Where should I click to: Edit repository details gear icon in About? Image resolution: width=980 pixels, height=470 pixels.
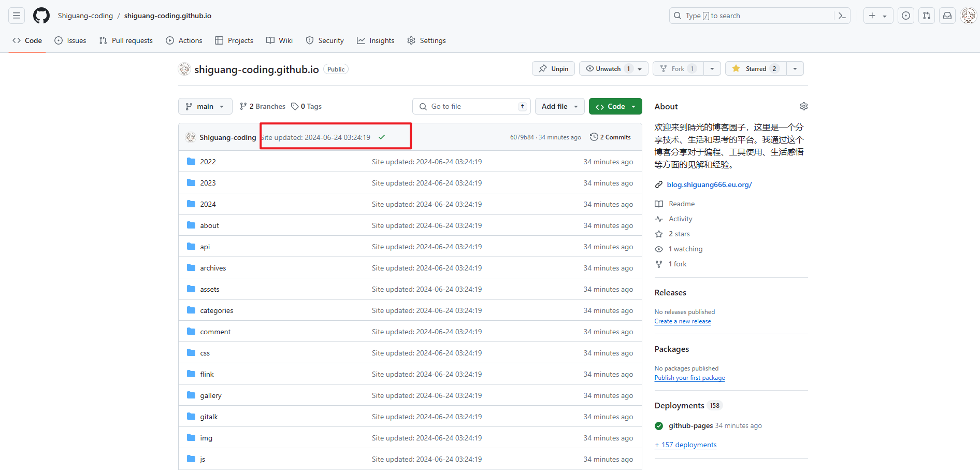click(803, 106)
